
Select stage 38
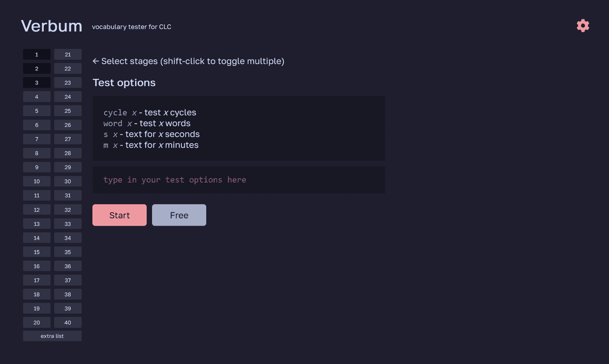coord(68,294)
